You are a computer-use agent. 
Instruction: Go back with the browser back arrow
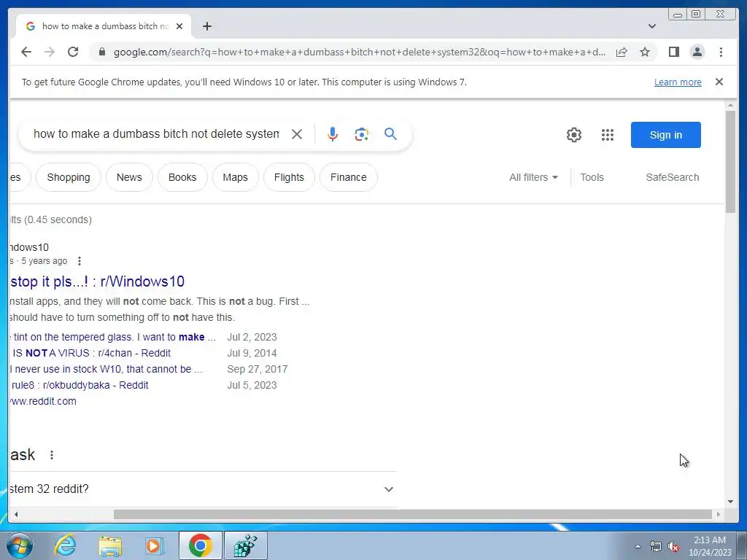[26, 52]
